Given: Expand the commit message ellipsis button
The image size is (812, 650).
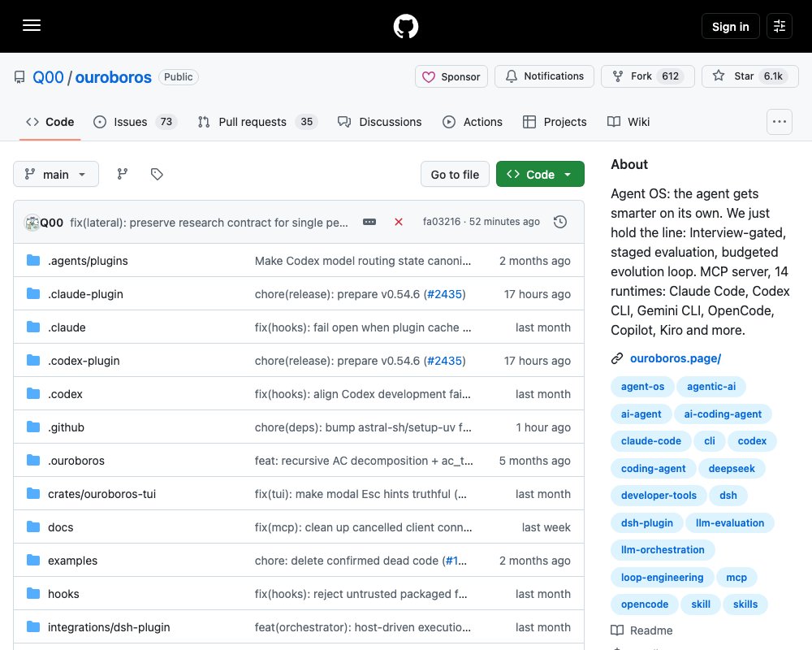Looking at the screenshot, I should [x=369, y=222].
